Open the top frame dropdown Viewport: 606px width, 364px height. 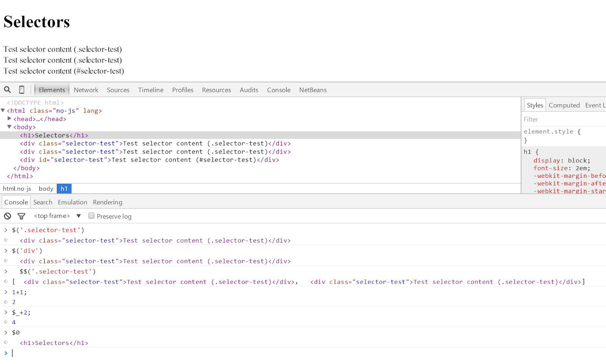click(78, 216)
